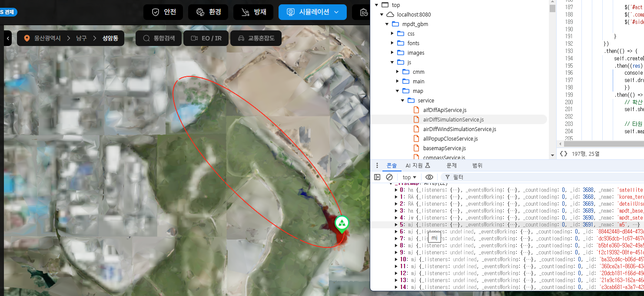
Task: Show 교통혼잡도 traffic congestion
Action: point(256,38)
